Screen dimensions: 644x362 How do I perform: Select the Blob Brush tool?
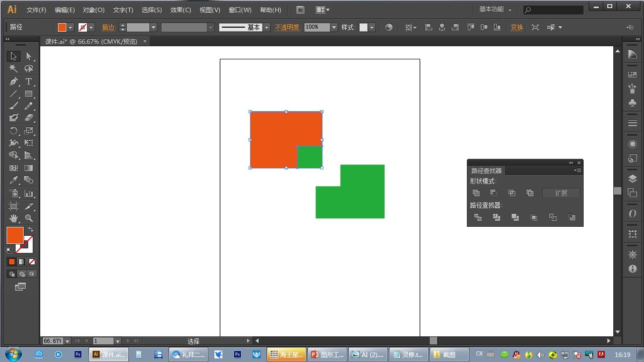point(14,118)
